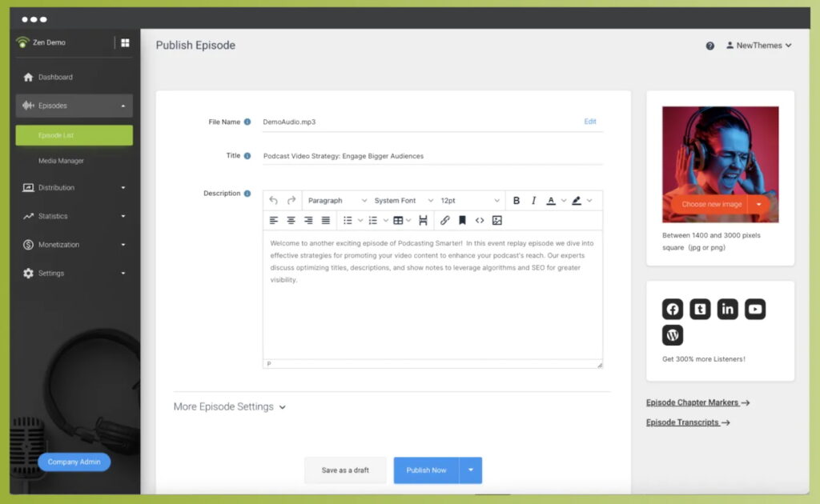The image size is (820, 504).
Task: Toggle bold formatting in description editor
Action: [x=517, y=201]
